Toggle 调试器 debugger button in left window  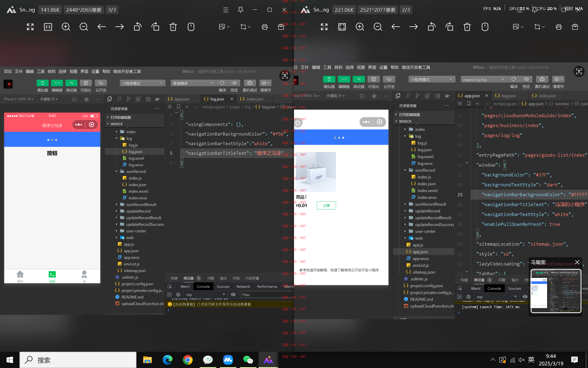pyautogui.click(x=71, y=83)
